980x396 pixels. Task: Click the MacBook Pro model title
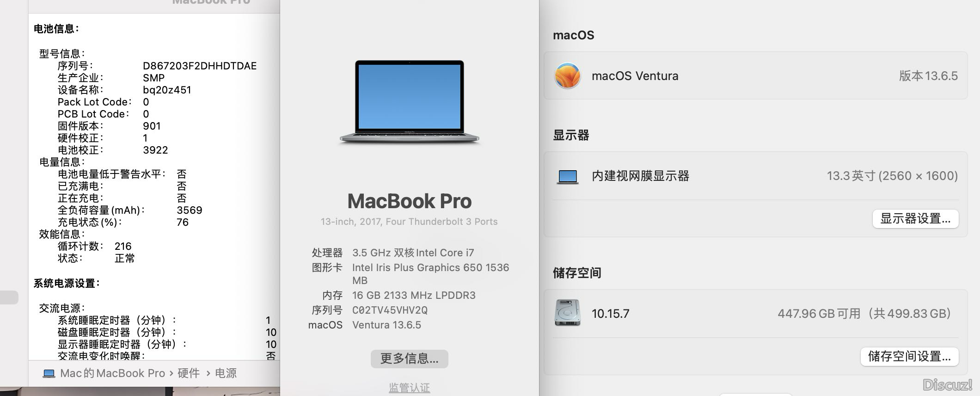tap(410, 201)
